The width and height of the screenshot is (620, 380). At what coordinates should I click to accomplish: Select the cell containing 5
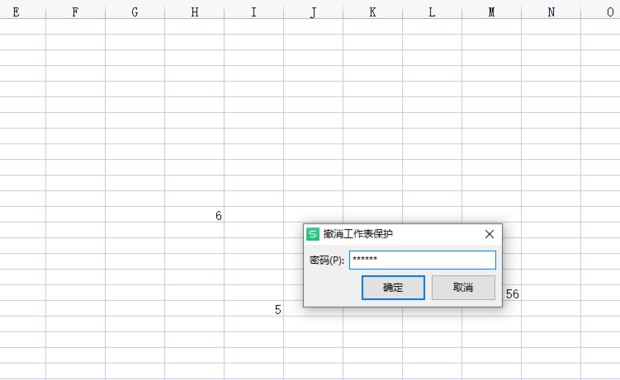[254, 309]
